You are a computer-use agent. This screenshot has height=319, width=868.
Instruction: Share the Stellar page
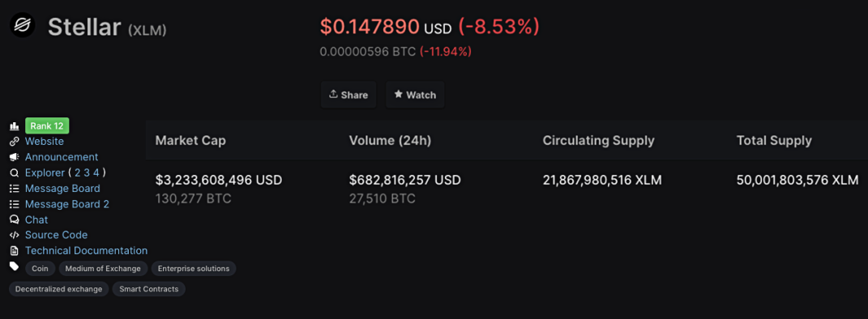point(348,95)
